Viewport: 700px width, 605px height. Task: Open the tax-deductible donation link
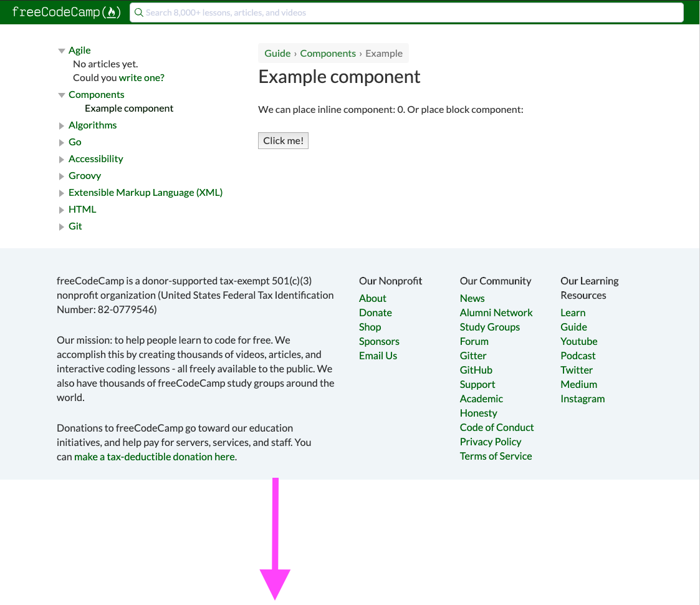click(155, 457)
